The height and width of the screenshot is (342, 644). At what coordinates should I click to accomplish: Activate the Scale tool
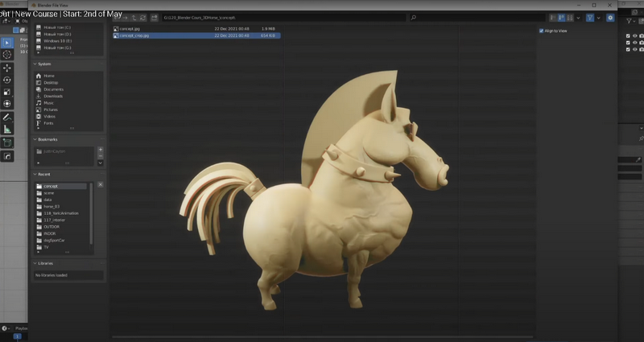[7, 92]
